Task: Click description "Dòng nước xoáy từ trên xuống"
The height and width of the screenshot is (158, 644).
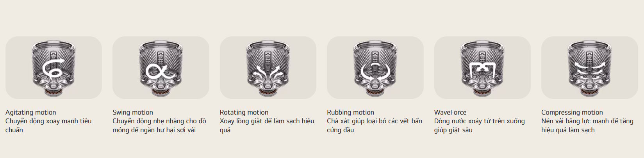Action: [480, 121]
